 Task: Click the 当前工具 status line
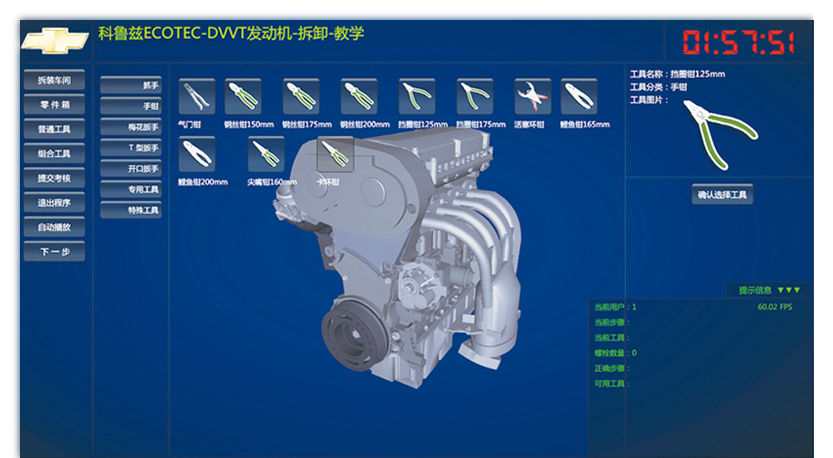(x=611, y=337)
